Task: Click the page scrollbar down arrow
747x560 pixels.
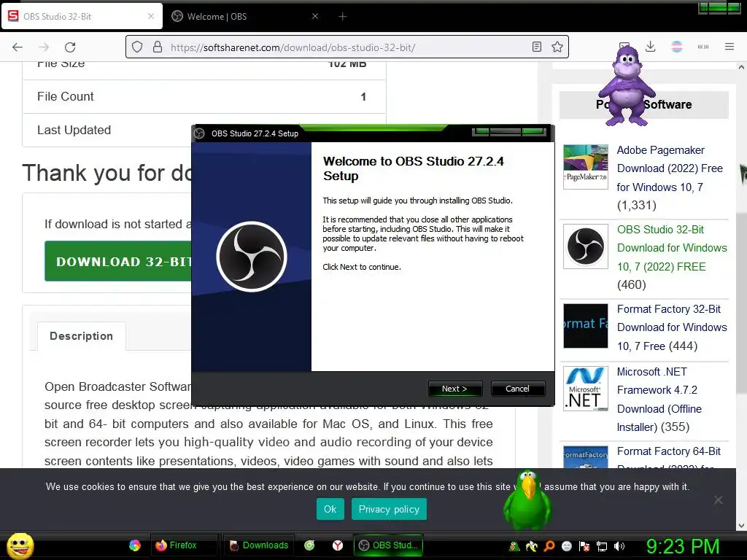Action: 741,526
